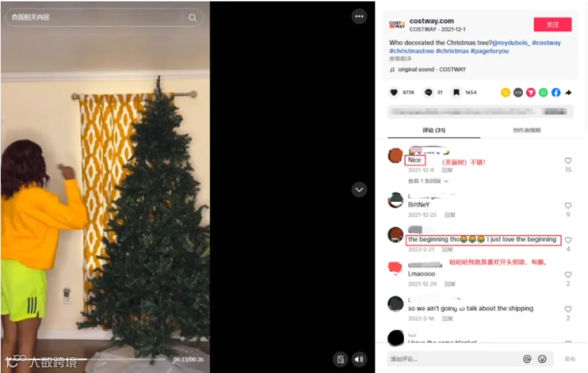The width and height of the screenshot is (588, 373).
Task: Like the video with heart icon
Action: tap(393, 92)
